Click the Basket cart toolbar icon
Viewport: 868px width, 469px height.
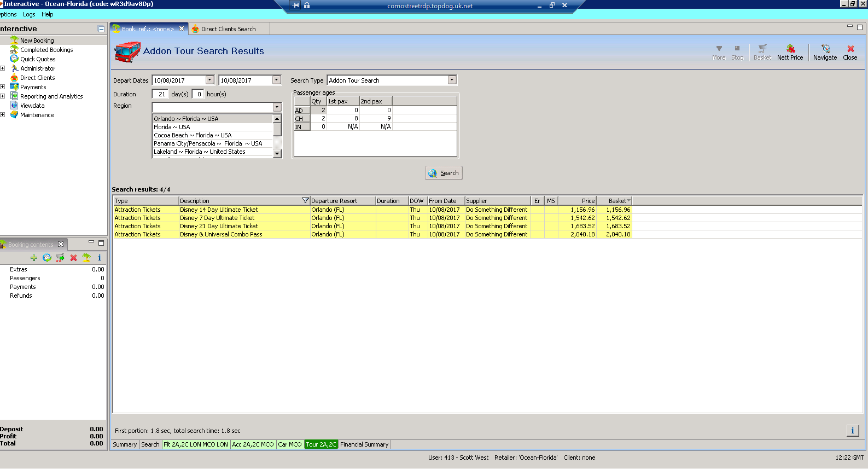(x=762, y=49)
